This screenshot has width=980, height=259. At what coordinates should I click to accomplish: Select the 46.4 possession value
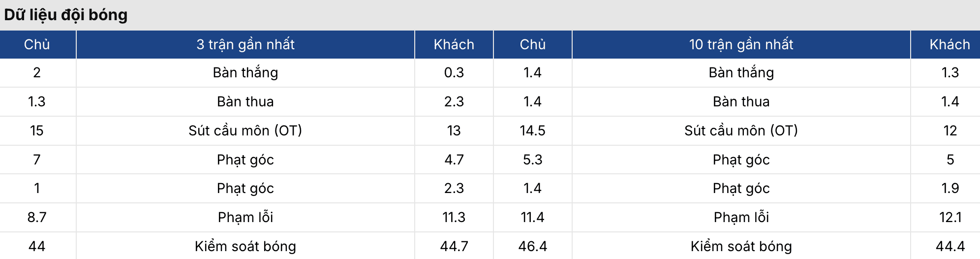click(532, 246)
